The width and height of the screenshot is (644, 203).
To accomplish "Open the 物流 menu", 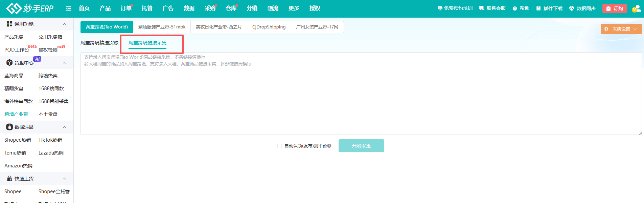I will click(273, 8).
